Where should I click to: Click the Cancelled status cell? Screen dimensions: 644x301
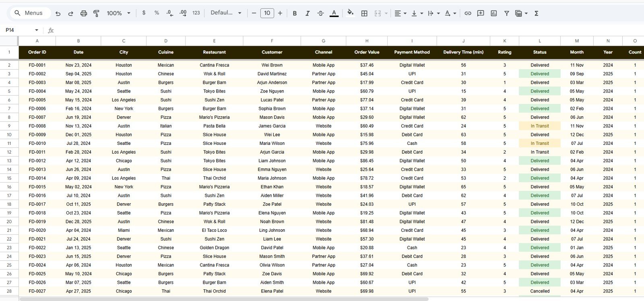pos(540,291)
